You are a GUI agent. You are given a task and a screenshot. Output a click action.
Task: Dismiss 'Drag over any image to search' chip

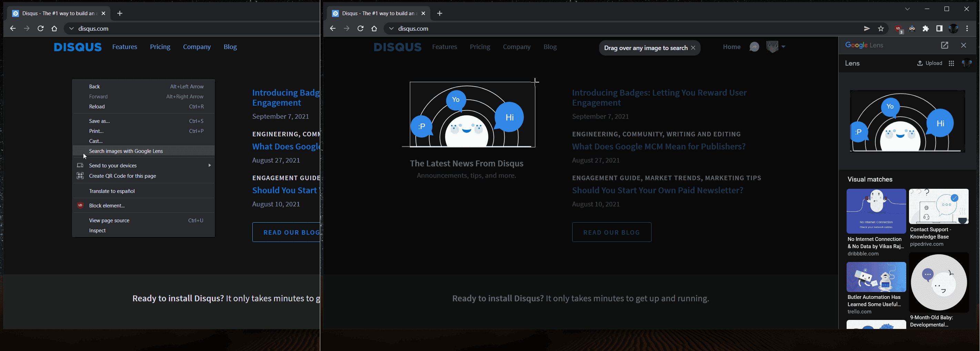click(x=693, y=48)
